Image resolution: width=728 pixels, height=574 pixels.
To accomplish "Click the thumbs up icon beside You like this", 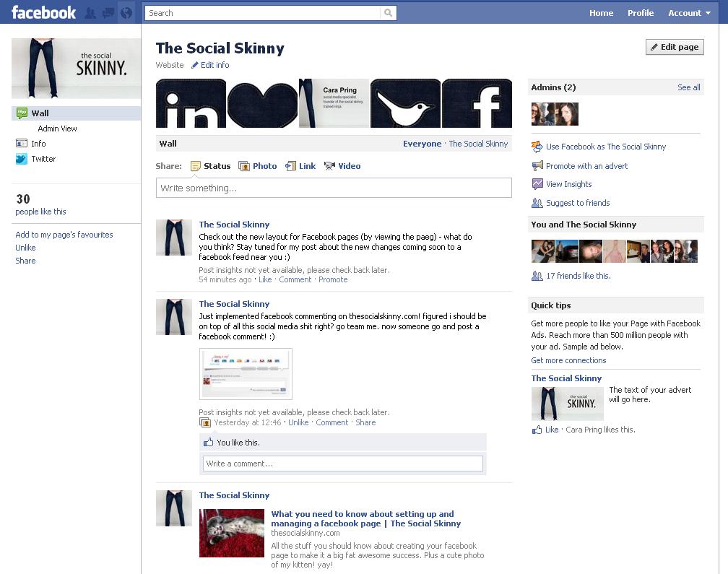I will [209, 442].
